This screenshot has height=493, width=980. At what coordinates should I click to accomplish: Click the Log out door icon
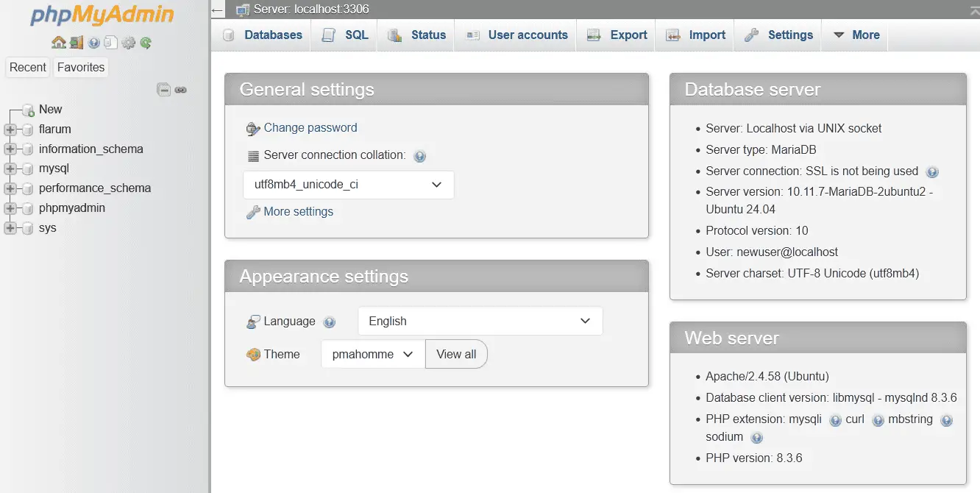[x=77, y=43]
